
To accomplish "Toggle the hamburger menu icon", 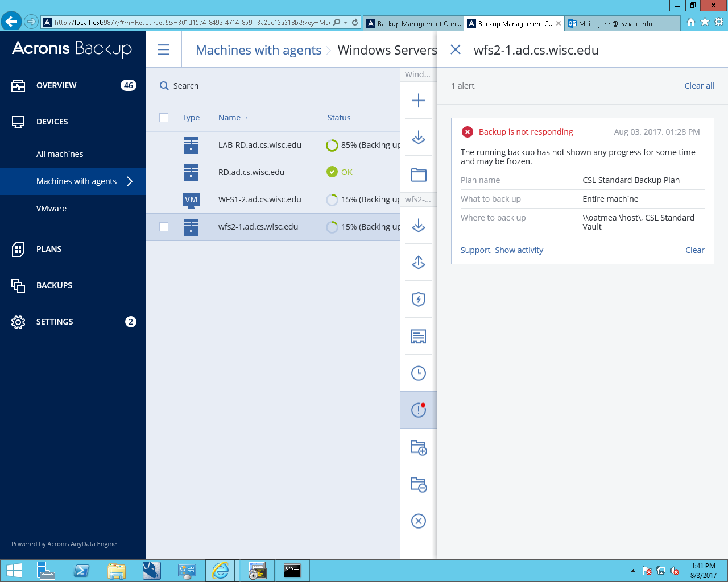I will (164, 49).
